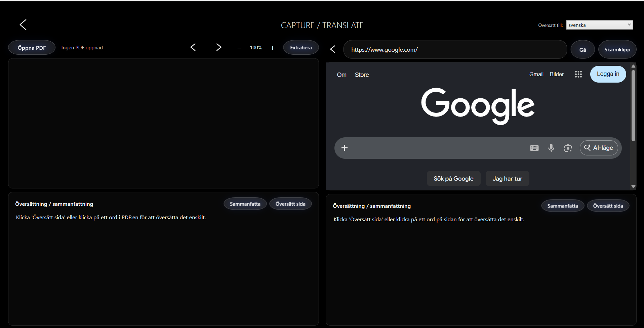Search by image with Google Lens
644x328 pixels.
(568, 148)
